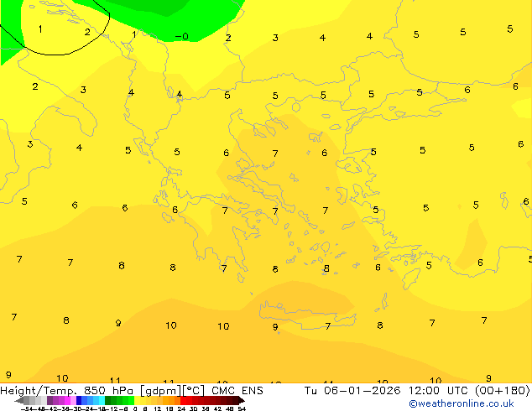
Task: Pick the cyan swatch in the color legend
Action: [102, 400]
